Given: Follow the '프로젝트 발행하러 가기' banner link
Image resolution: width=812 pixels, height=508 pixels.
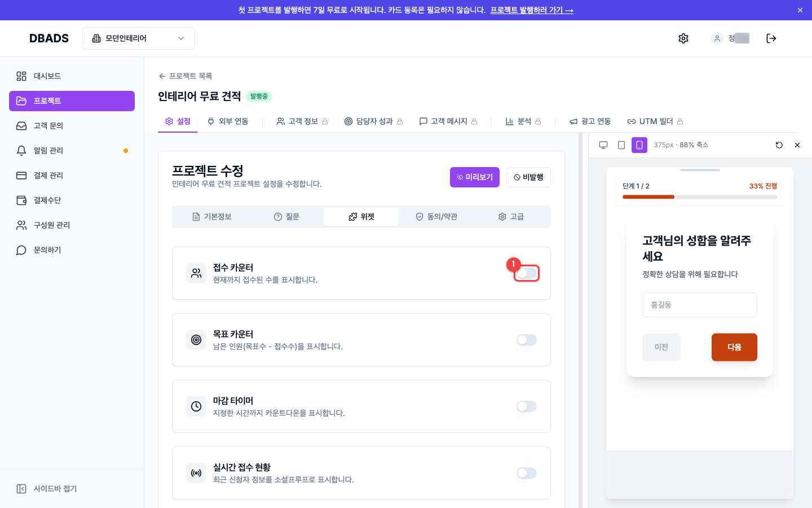Looking at the screenshot, I should (532, 10).
